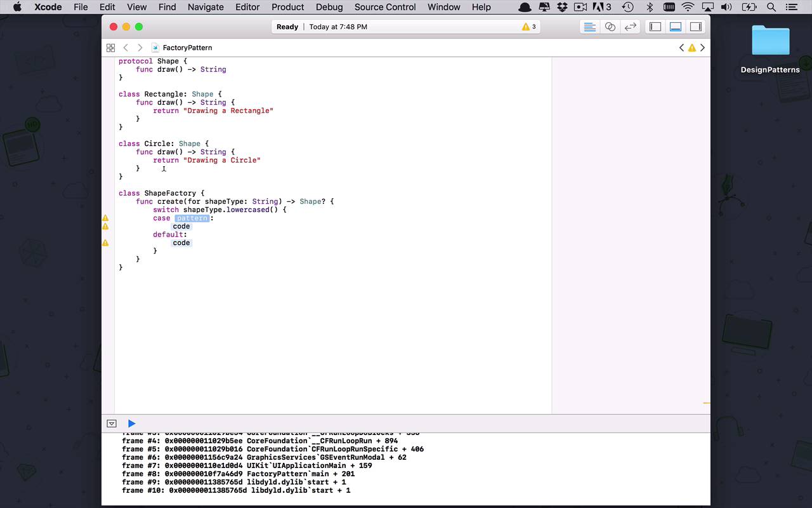This screenshot has width=812, height=508.
Task: Toggle the Navigator panel visibility
Action: pyautogui.click(x=655, y=27)
